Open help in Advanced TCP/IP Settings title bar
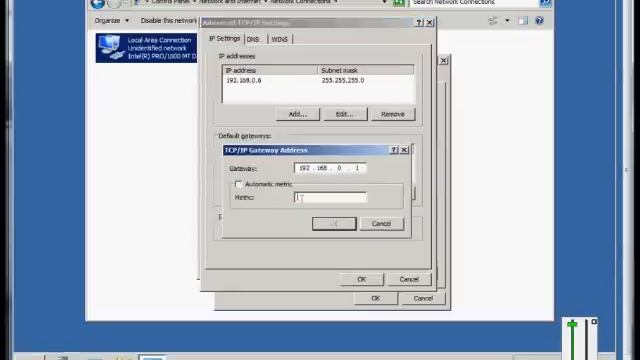 coord(419,23)
